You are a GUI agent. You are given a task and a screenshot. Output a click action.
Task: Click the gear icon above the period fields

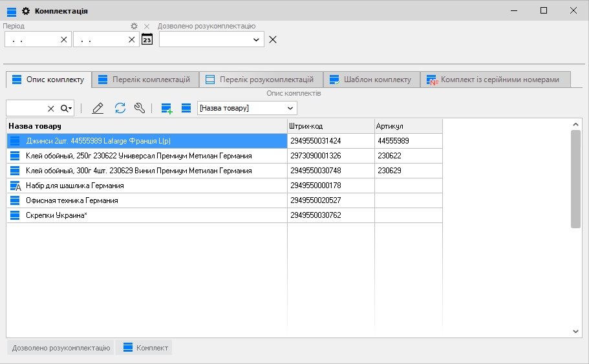click(x=134, y=27)
